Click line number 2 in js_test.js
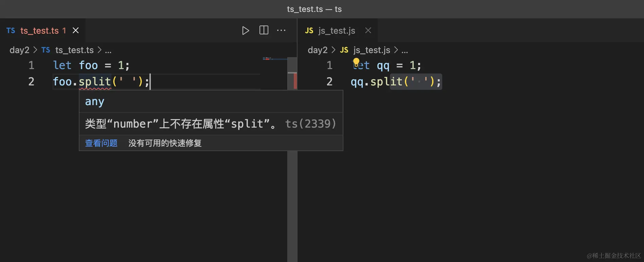 coord(329,82)
